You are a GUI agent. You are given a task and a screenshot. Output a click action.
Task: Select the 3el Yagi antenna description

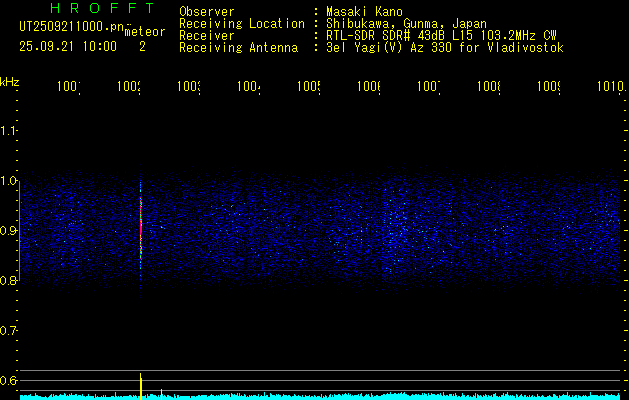pos(445,48)
